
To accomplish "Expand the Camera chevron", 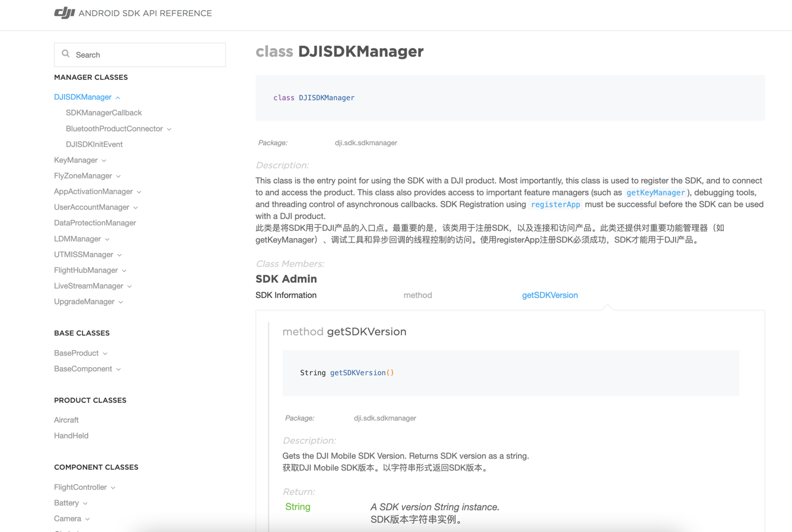I will (x=88, y=519).
